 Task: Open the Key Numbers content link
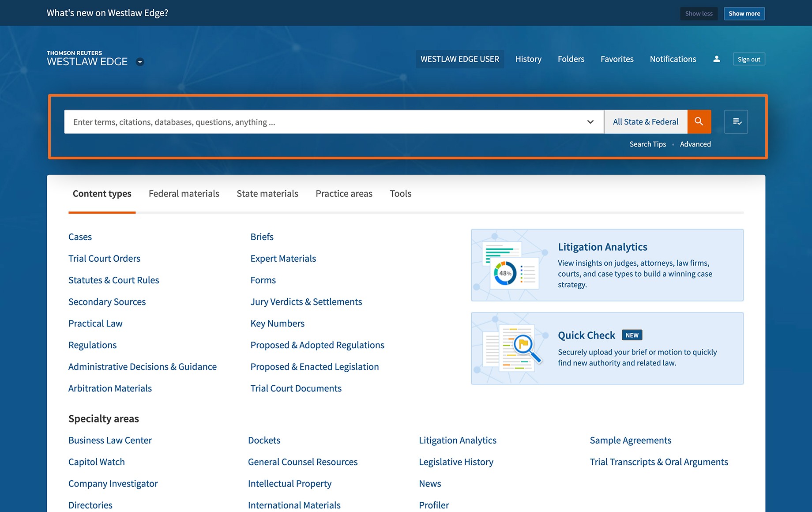click(x=277, y=324)
